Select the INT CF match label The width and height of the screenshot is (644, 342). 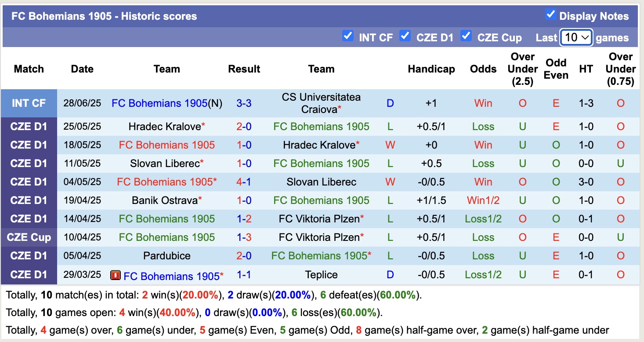29,103
